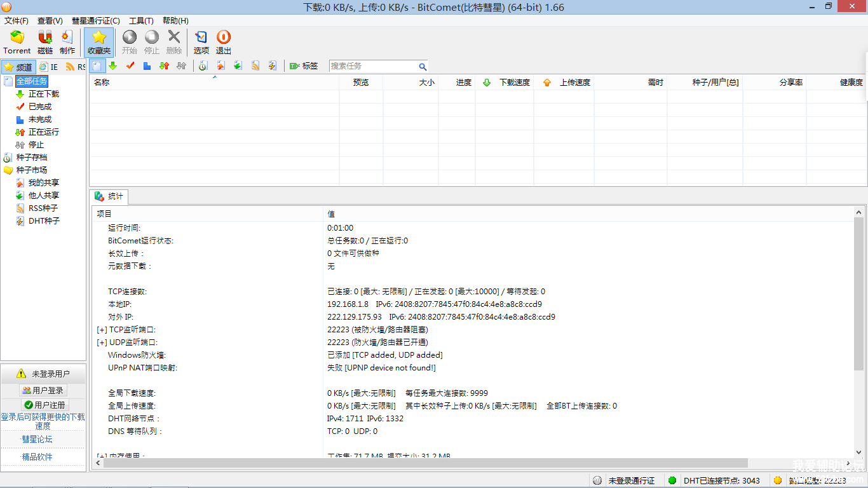Image resolution: width=868 pixels, height=488 pixels.
Task: Click the 未登录用户 warning header
Action: (x=43, y=374)
